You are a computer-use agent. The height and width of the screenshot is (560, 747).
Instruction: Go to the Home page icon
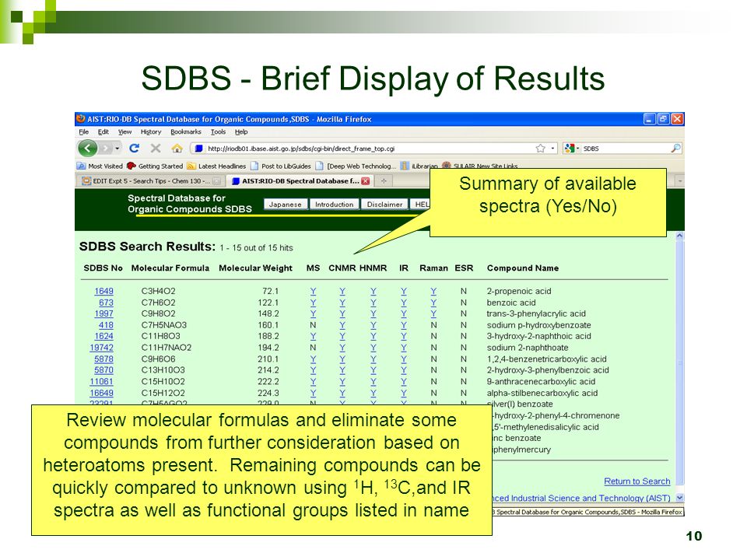click(x=177, y=149)
